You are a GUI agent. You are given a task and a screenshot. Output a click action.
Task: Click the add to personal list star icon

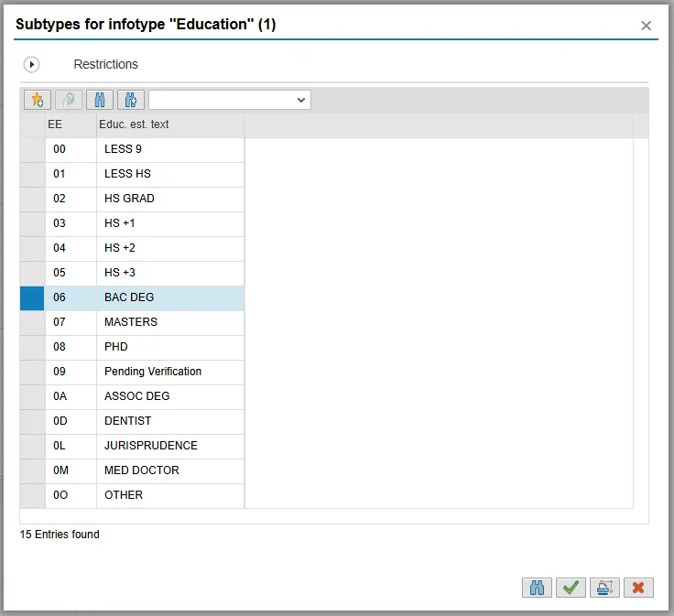pos(38,100)
